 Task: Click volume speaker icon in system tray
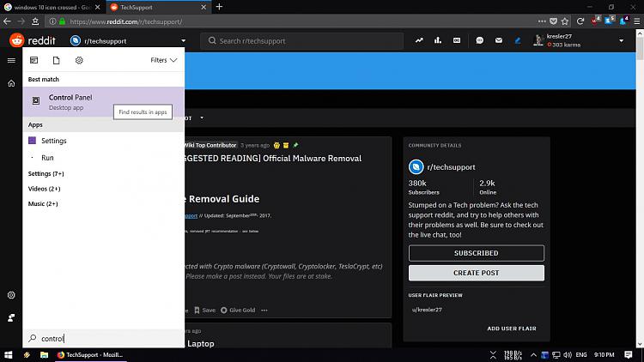pyautogui.click(x=568, y=355)
